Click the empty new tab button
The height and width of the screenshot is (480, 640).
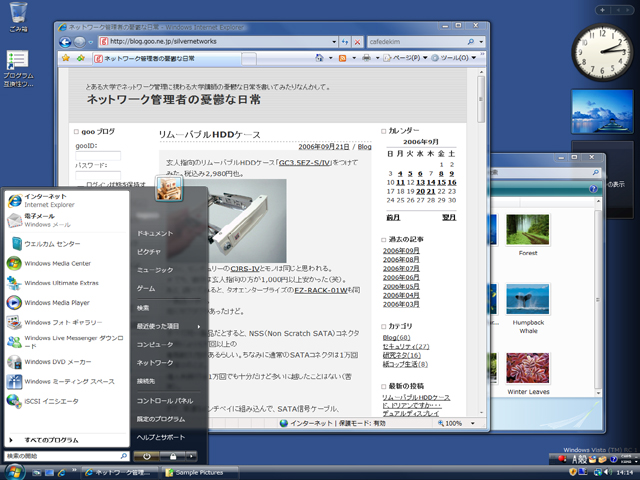pyautogui.click(x=249, y=59)
